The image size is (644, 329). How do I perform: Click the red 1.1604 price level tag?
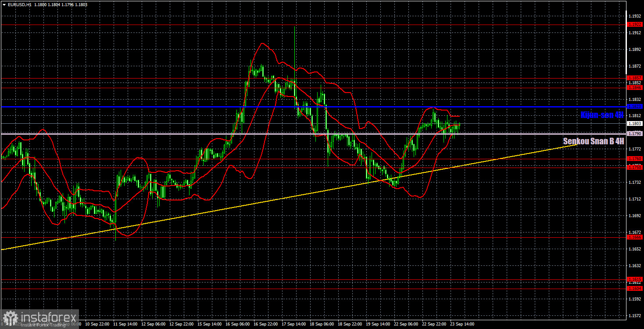coord(635,289)
